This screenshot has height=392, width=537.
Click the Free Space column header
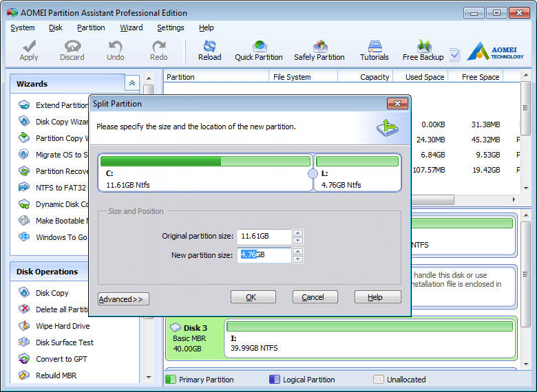pyautogui.click(x=476, y=77)
